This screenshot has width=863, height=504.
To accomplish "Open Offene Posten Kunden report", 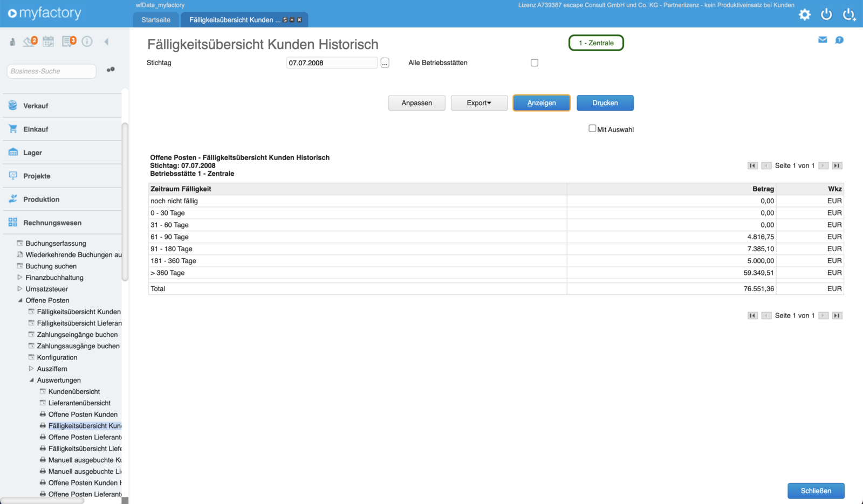I will click(x=83, y=414).
